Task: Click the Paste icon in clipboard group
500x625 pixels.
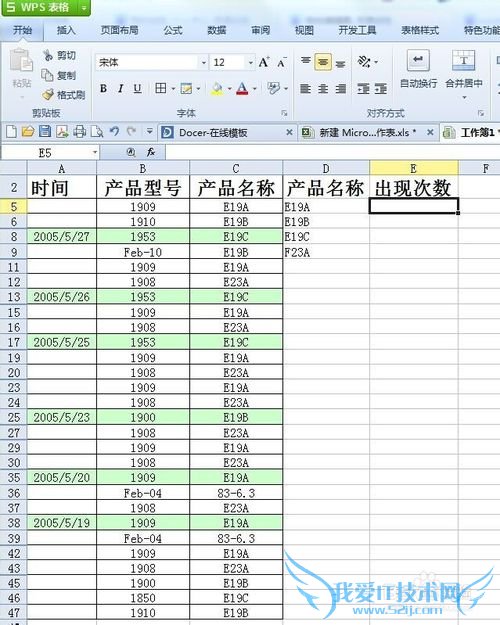Action: click(21, 61)
